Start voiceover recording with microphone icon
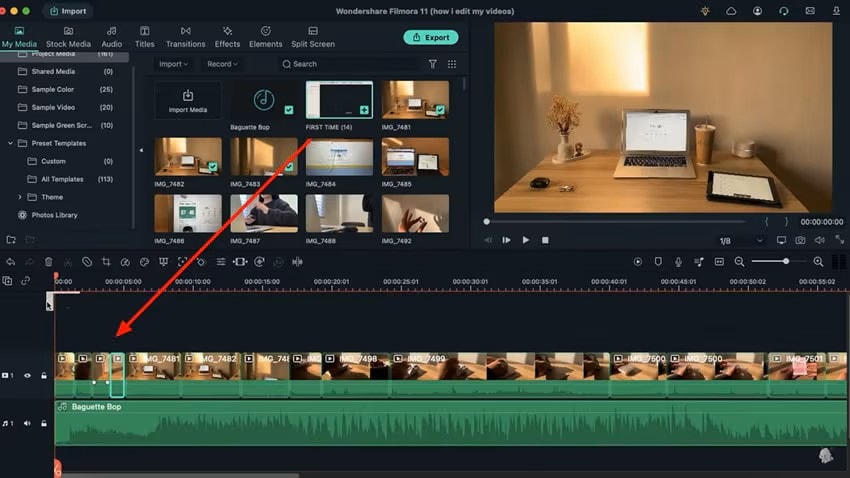The height and width of the screenshot is (478, 850). tap(678, 262)
